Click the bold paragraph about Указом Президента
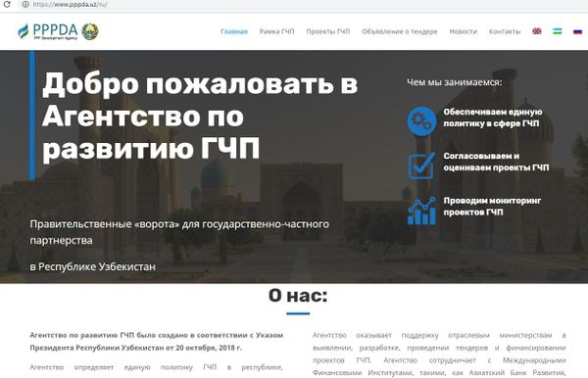Viewport: 588px width, 378px height. click(x=157, y=342)
